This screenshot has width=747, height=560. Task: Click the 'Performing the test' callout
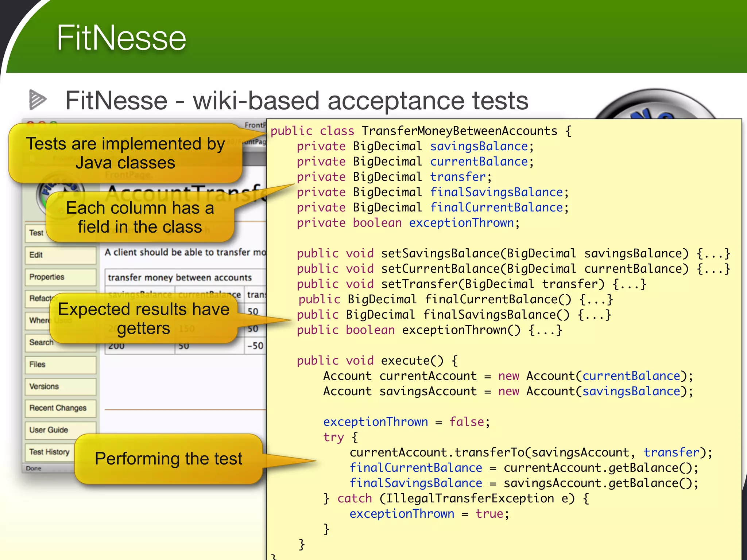tap(169, 459)
